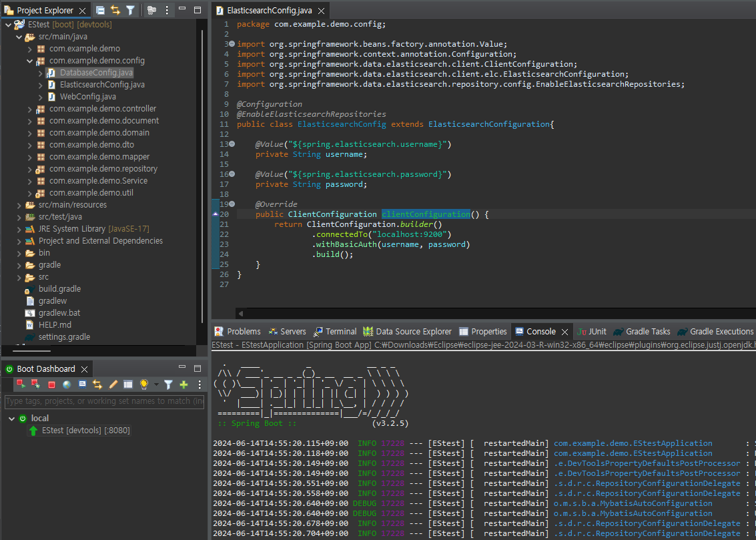
Task: Click the pencil edit icon in Boot Dashboard
Action: point(113,384)
